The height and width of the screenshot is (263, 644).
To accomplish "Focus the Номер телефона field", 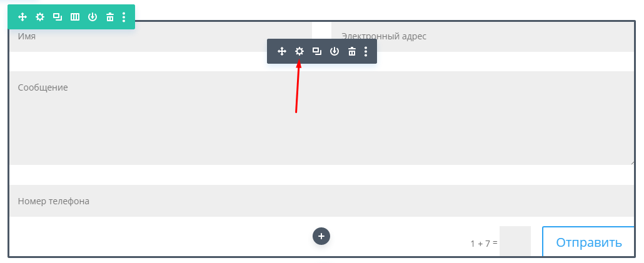I will coord(321,201).
